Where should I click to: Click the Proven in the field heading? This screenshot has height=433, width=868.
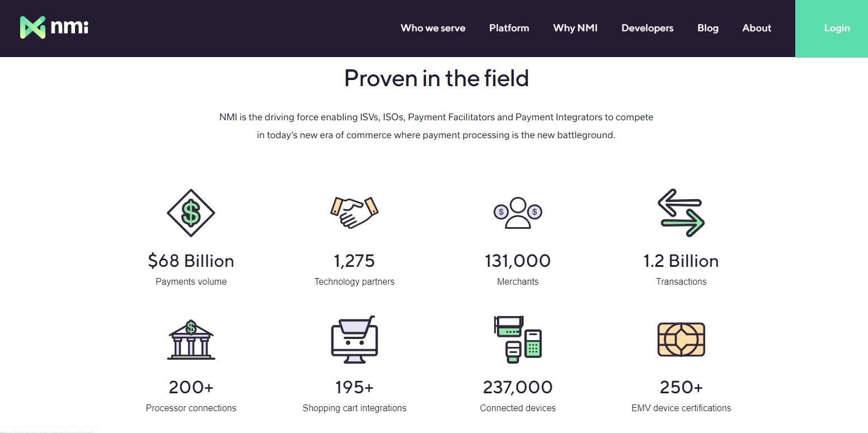[437, 78]
